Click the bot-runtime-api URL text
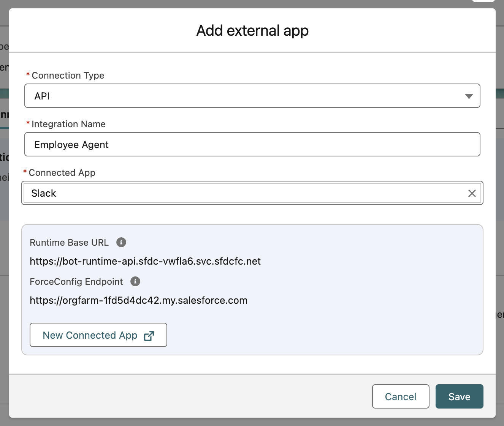Screen dimensions: 504x426 click(x=145, y=261)
